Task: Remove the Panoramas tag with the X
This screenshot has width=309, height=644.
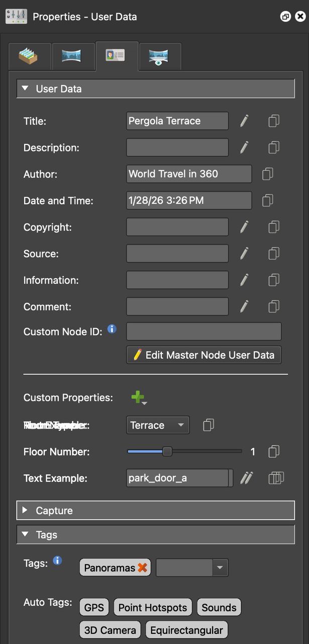Action: point(143,568)
